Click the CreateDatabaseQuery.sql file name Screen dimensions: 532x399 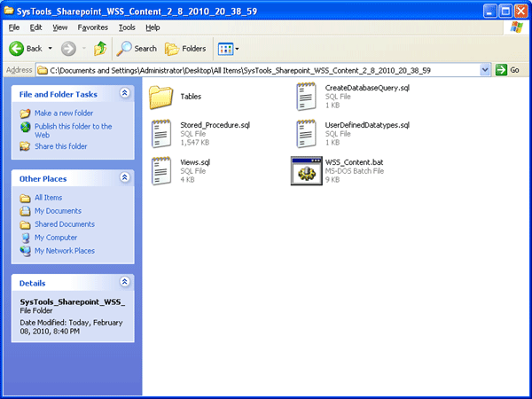tap(367, 88)
